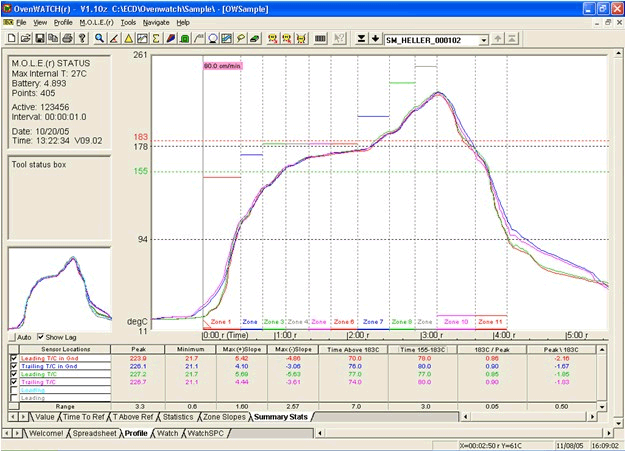Click the barcode-style toolbar icon
This screenshot has width=625, height=451.
[320, 38]
